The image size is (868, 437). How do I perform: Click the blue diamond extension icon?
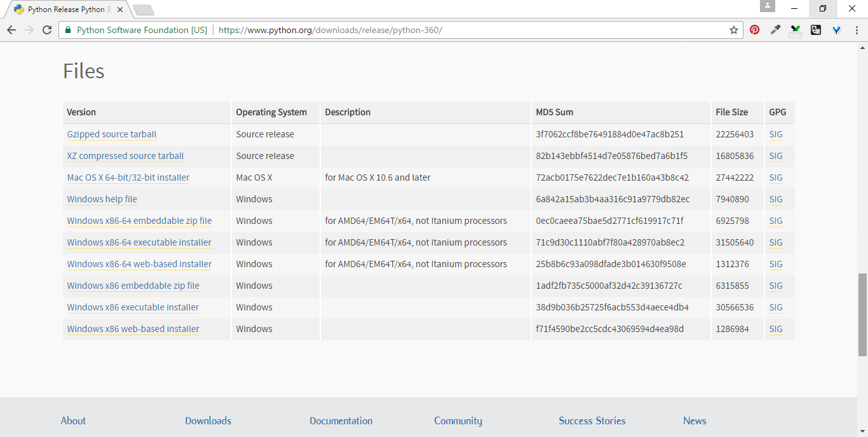click(837, 30)
